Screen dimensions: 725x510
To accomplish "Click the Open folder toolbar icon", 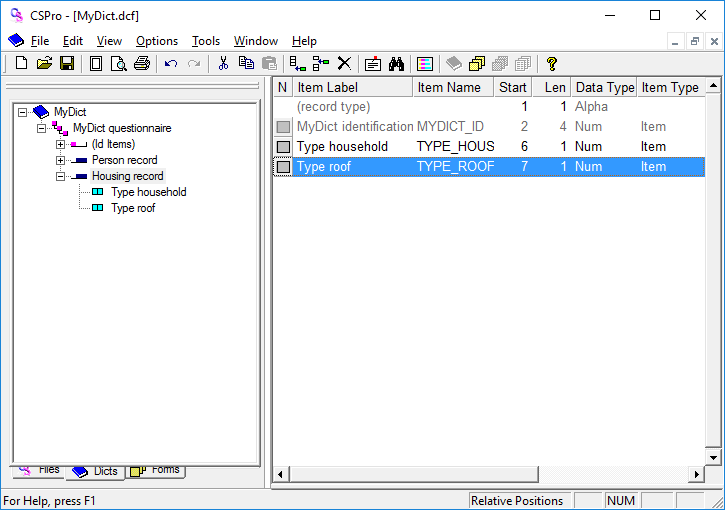I will [x=44, y=64].
